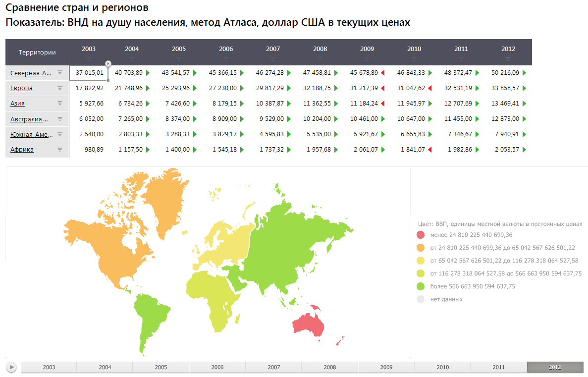Click the sort icon under 2004 column
Viewport: 588px width, 377px height.
pyautogui.click(x=132, y=59)
